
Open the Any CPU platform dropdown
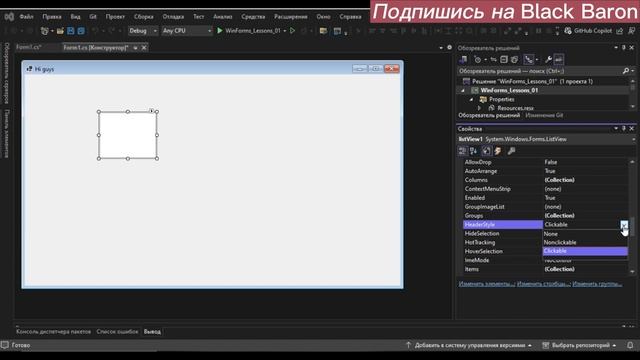coord(187,31)
